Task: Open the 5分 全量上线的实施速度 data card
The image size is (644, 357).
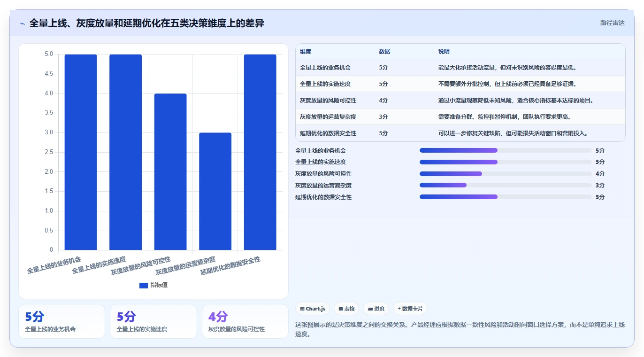Action: pos(153,321)
